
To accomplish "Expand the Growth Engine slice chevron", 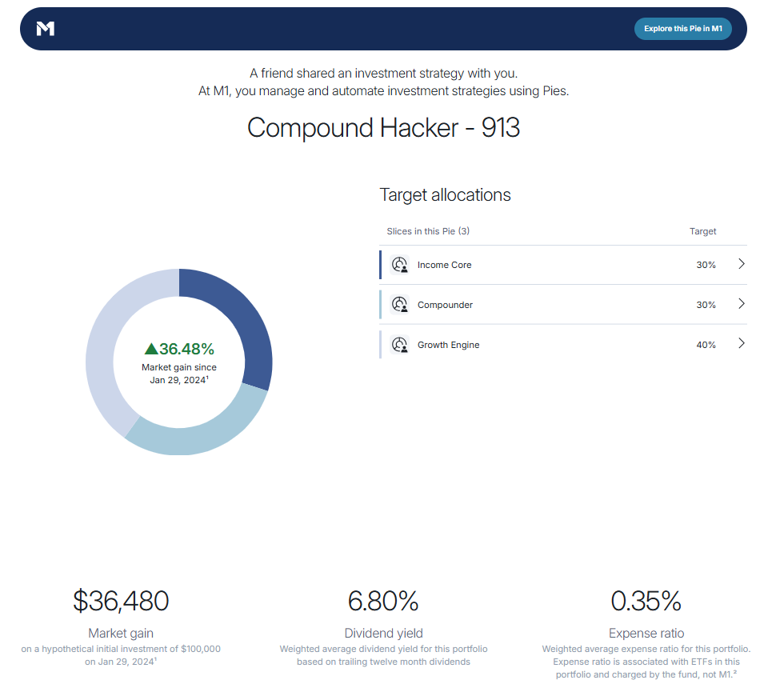I will [x=741, y=344].
